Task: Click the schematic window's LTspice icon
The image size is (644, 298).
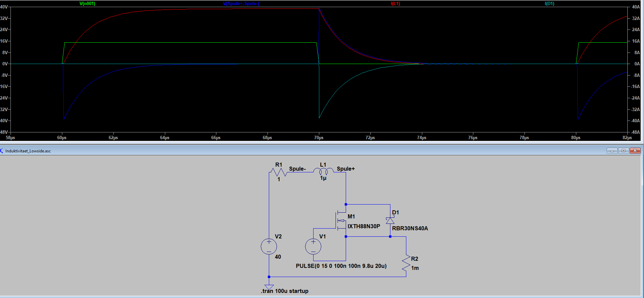Action: coord(2,151)
